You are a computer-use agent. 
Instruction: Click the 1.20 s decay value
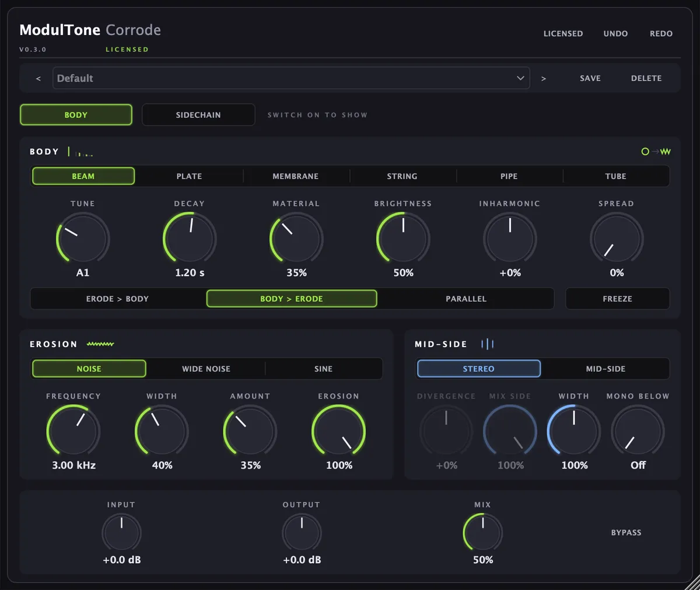[190, 273]
